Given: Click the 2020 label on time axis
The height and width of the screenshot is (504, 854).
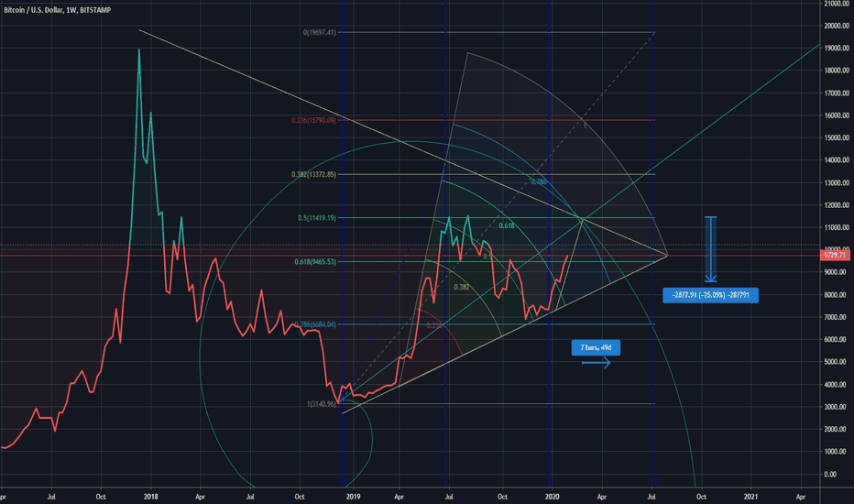Looking at the screenshot, I should click(553, 497).
